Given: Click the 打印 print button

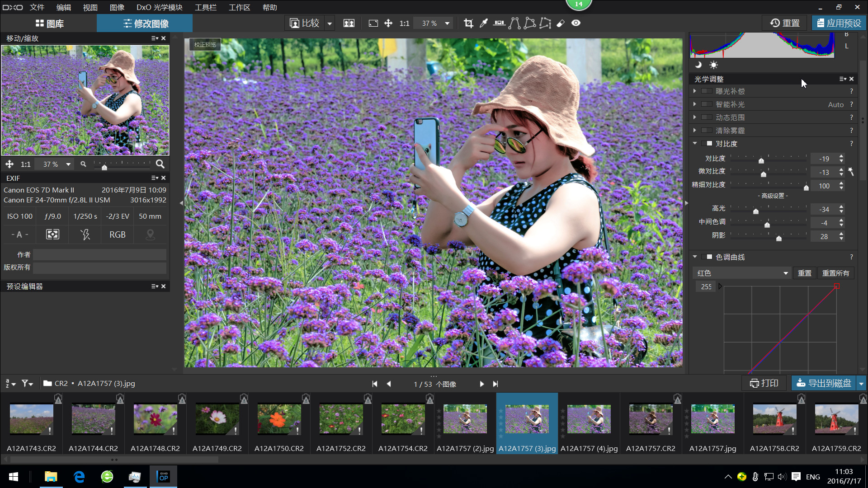Looking at the screenshot, I should [x=764, y=383].
